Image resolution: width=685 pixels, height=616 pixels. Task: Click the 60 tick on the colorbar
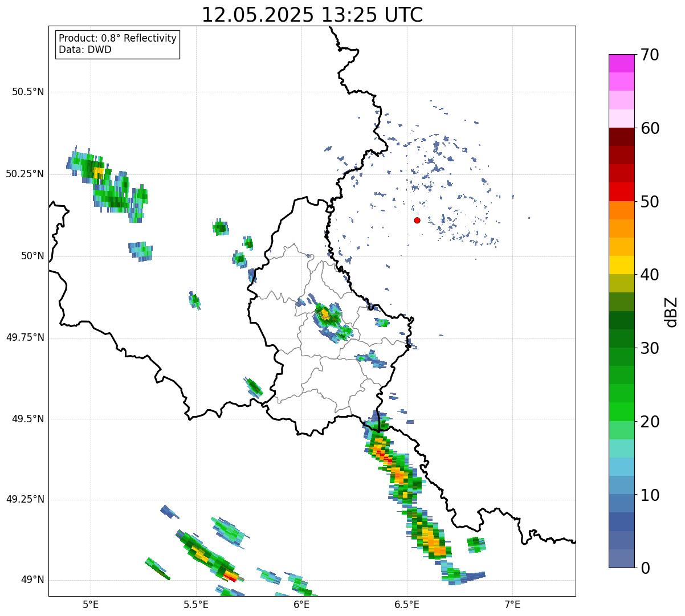click(650, 128)
